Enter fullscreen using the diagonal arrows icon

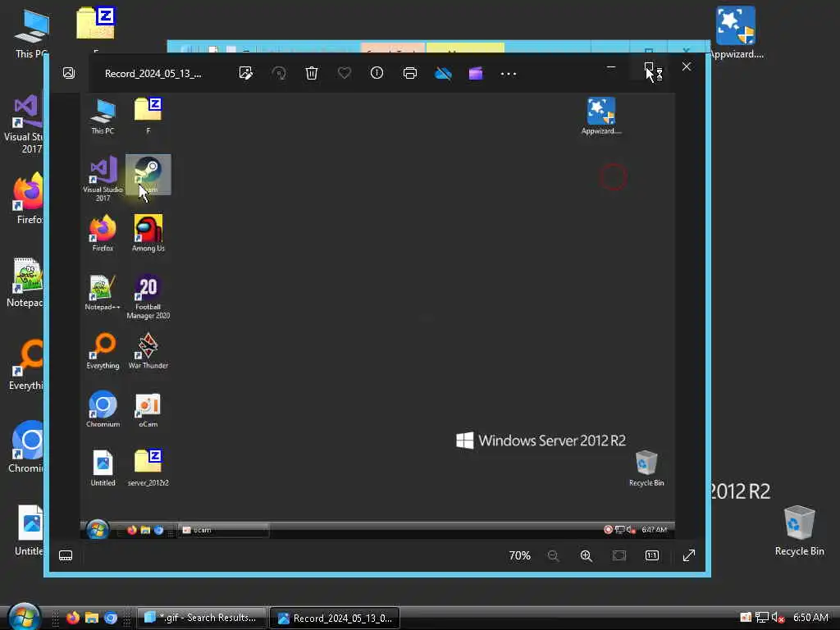tap(689, 555)
